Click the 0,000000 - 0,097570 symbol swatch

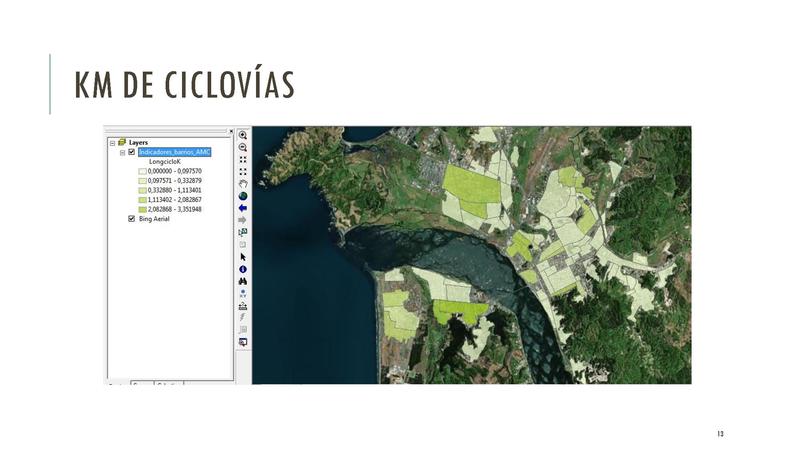[142, 171]
